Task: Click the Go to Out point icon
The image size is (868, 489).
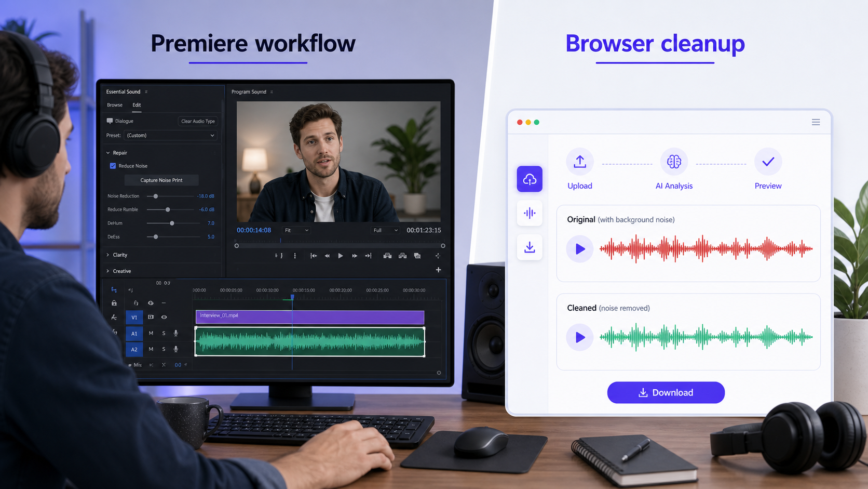Action: point(368,256)
